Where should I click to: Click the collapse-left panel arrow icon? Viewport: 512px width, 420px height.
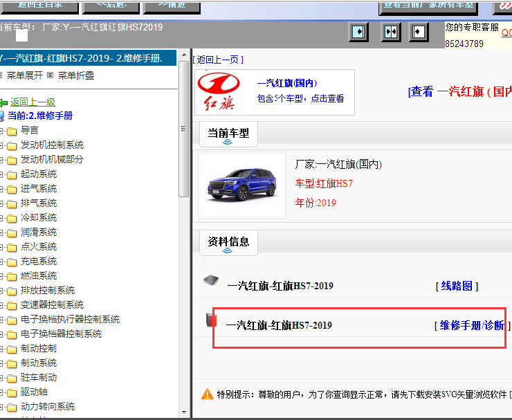click(x=419, y=32)
